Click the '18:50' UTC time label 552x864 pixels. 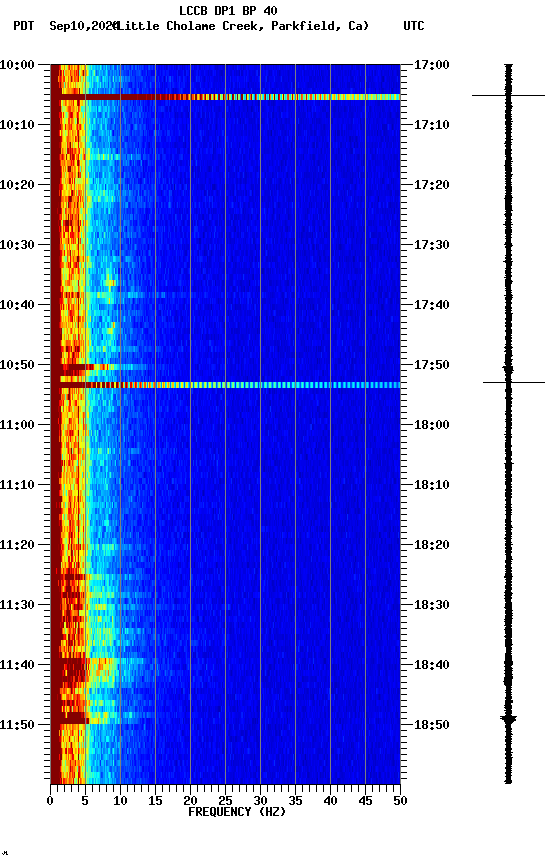coord(432,725)
